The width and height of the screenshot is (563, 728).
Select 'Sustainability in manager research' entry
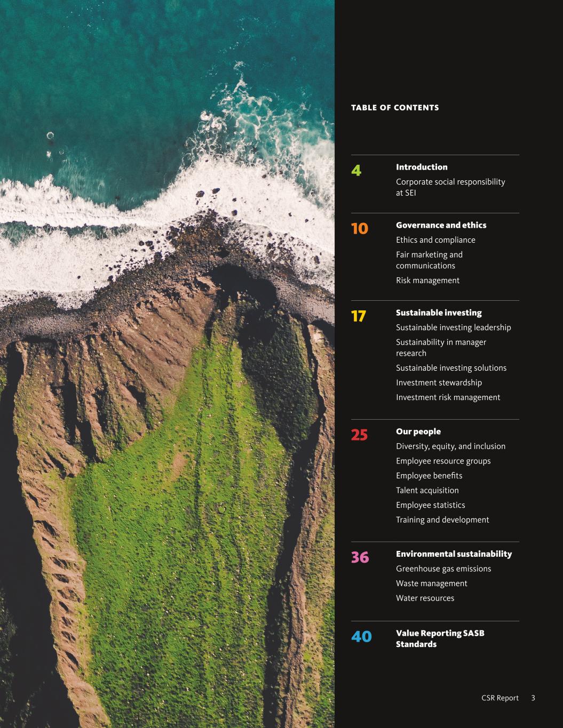click(441, 348)
